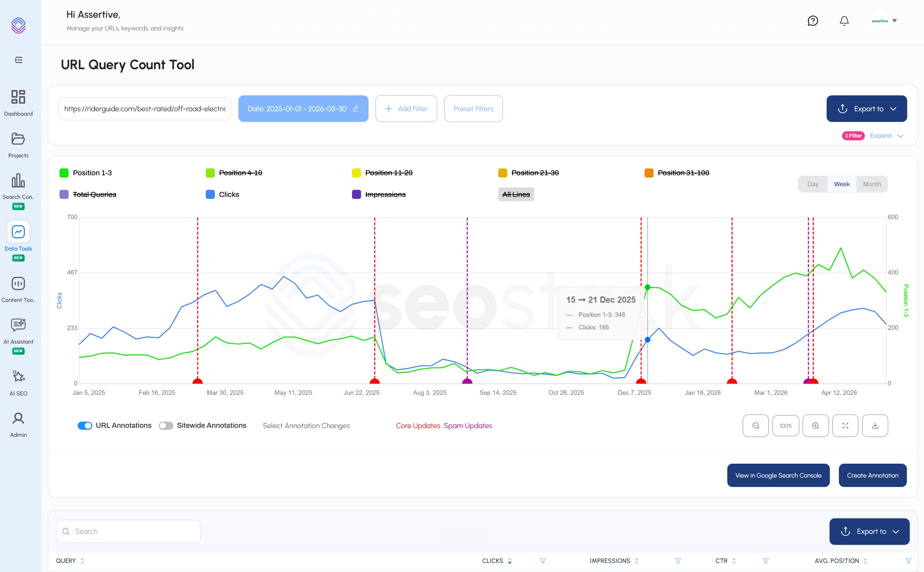The height and width of the screenshot is (572, 924).
Task: Click the Create Annotation button
Action: 872,476
